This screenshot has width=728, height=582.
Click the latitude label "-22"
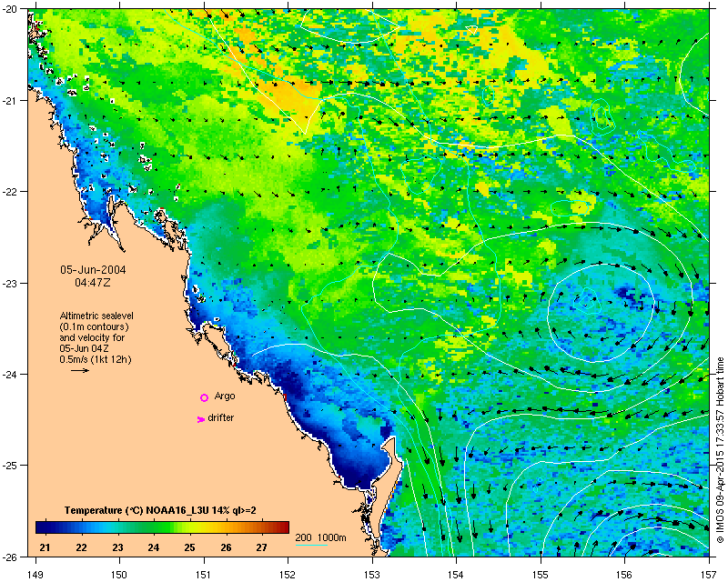coord(9,192)
